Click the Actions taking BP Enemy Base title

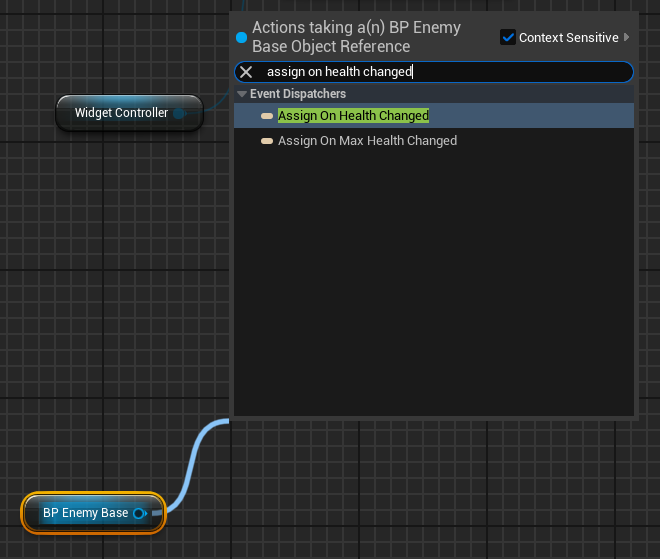[356, 37]
